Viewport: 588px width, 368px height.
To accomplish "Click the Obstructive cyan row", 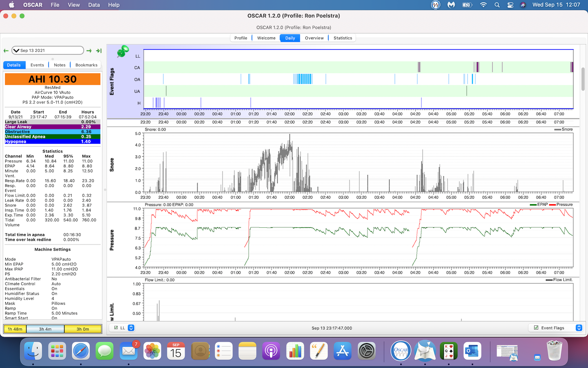I will [53, 132].
